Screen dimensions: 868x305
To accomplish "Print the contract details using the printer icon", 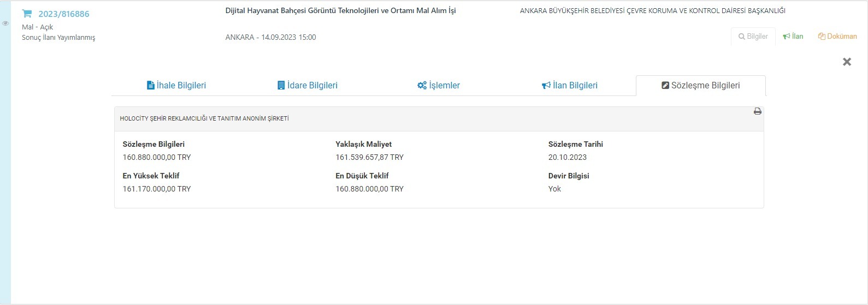I will [x=757, y=111].
